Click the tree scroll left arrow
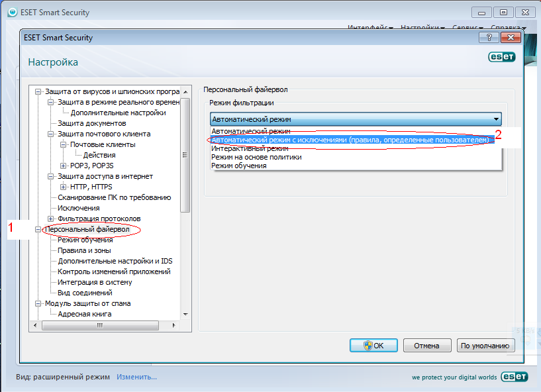The width and height of the screenshot is (541, 392). (35, 325)
